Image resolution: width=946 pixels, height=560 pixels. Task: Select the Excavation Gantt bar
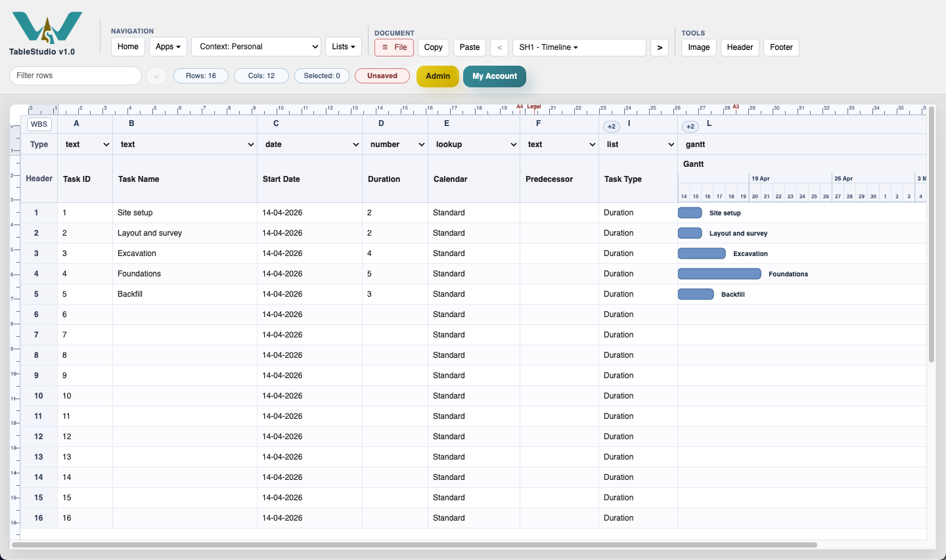(702, 253)
